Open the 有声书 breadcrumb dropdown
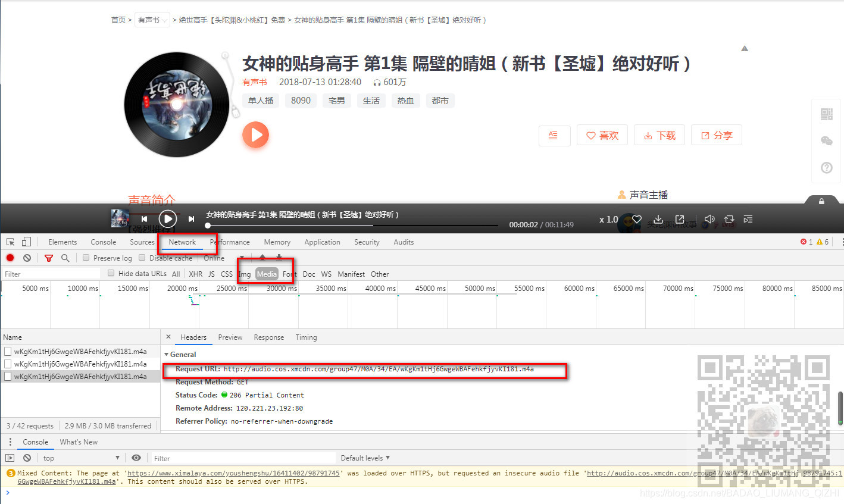This screenshot has height=504, width=844. point(152,20)
